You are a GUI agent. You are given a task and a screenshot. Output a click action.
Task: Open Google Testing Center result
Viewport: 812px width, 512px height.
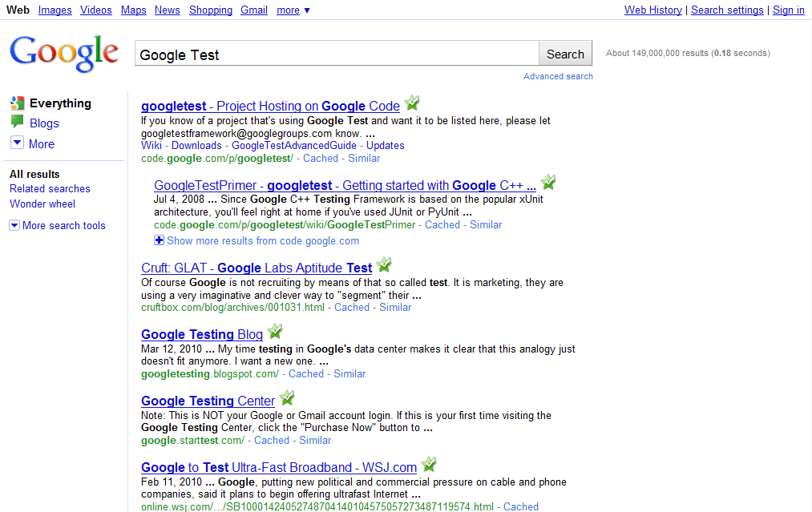coord(208,401)
